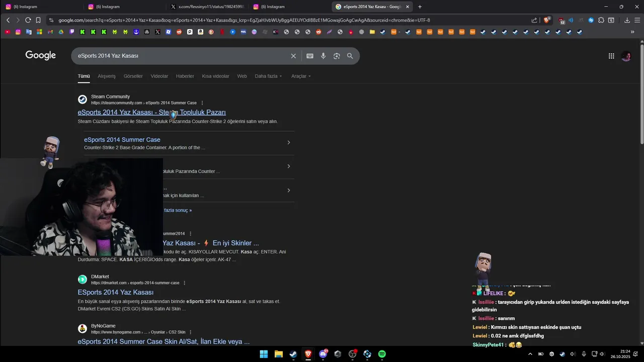Open the Web search tab
644x362 pixels.
[x=242, y=76]
